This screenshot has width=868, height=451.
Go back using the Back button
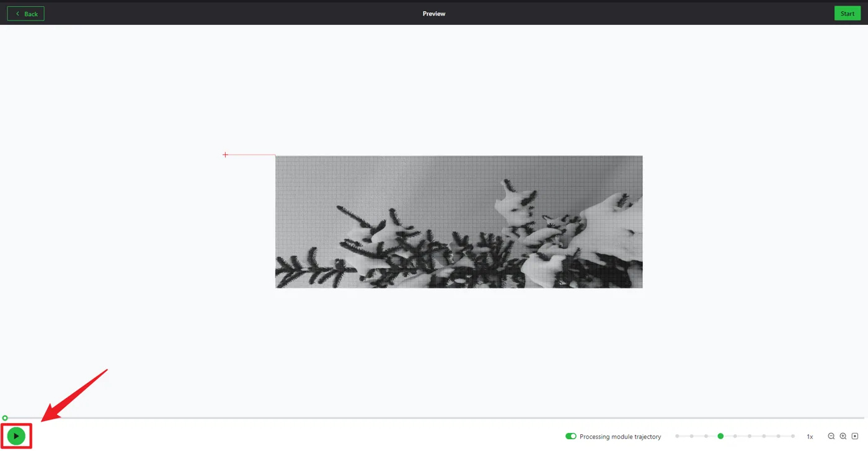coord(25,14)
